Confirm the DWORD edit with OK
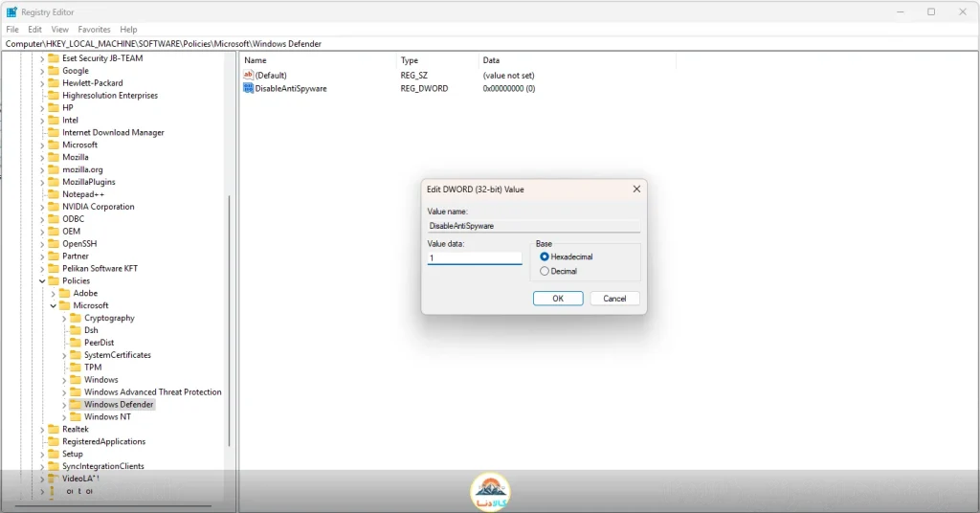 (558, 299)
